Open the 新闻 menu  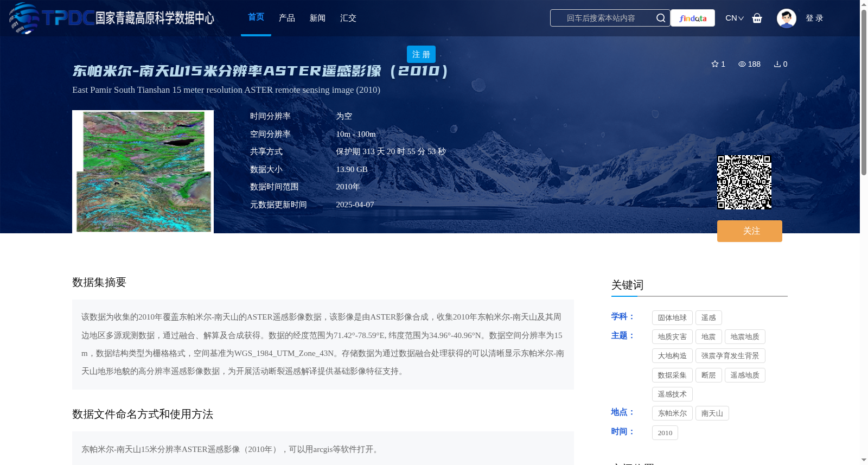[x=317, y=18]
